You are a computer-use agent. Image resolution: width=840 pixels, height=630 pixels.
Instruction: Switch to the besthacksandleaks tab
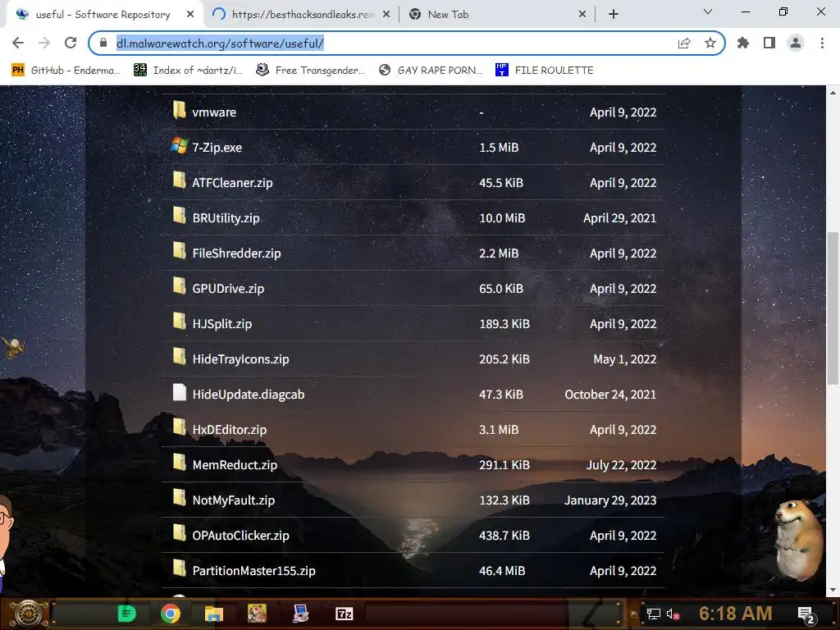pyautogui.click(x=303, y=15)
